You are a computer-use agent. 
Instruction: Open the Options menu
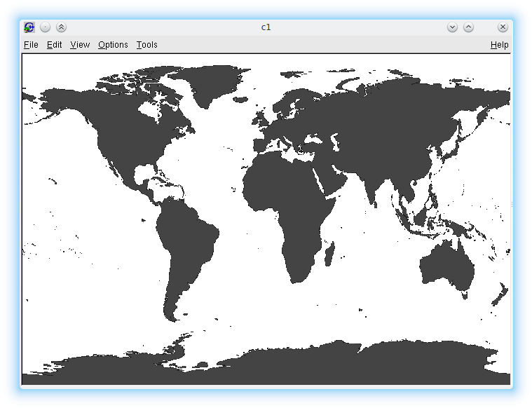[x=113, y=45]
